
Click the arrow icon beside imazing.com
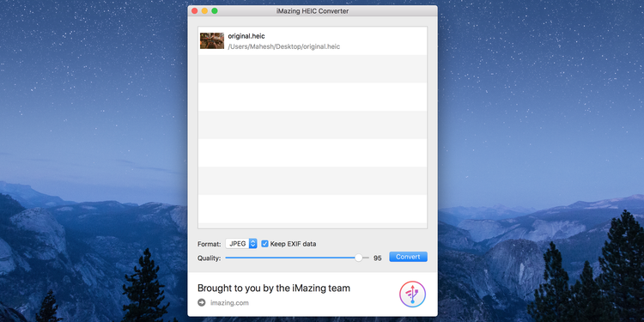point(201,303)
